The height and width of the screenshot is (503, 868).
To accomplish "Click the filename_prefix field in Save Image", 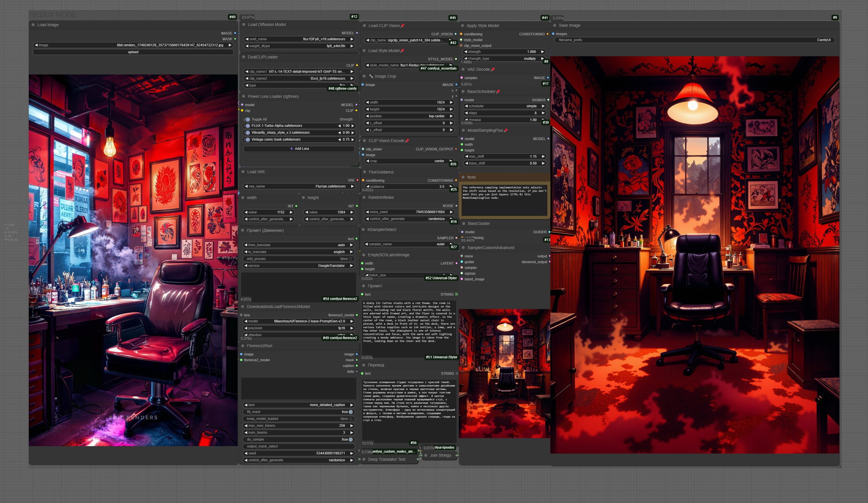I will coord(694,40).
